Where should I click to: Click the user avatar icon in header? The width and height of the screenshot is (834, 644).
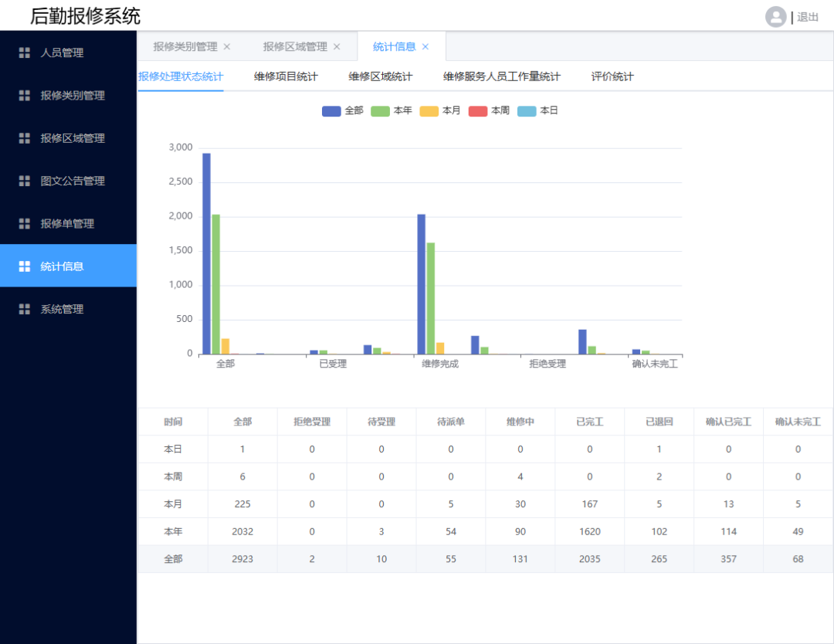775,17
